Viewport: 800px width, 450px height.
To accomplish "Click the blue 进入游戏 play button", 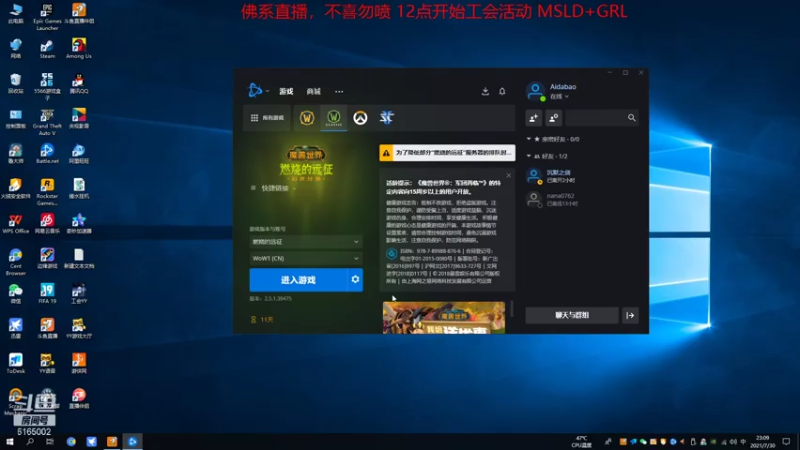I will coord(298,280).
